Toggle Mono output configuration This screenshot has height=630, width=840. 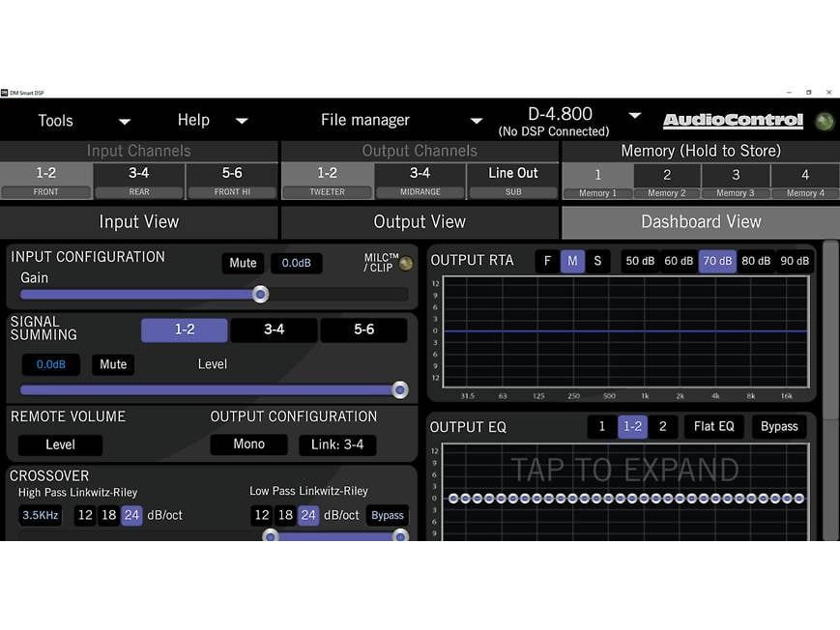point(248,444)
